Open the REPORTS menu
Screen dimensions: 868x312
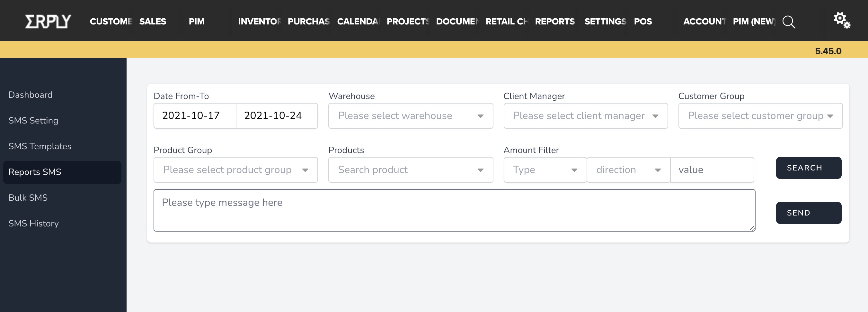(555, 21)
